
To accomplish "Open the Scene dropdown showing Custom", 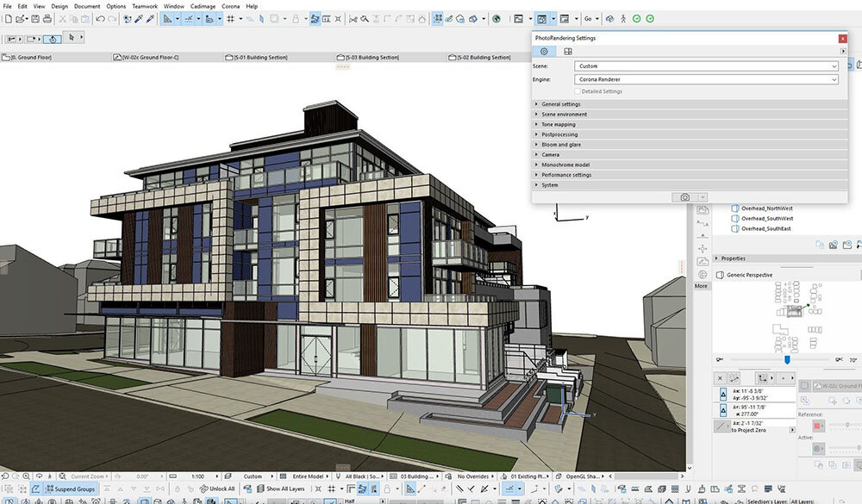I will point(706,65).
